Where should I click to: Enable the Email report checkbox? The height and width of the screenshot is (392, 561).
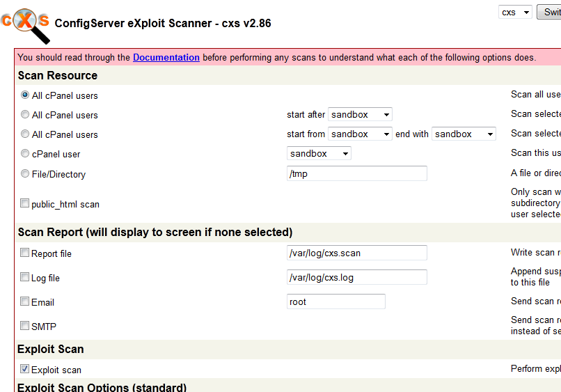coord(24,301)
